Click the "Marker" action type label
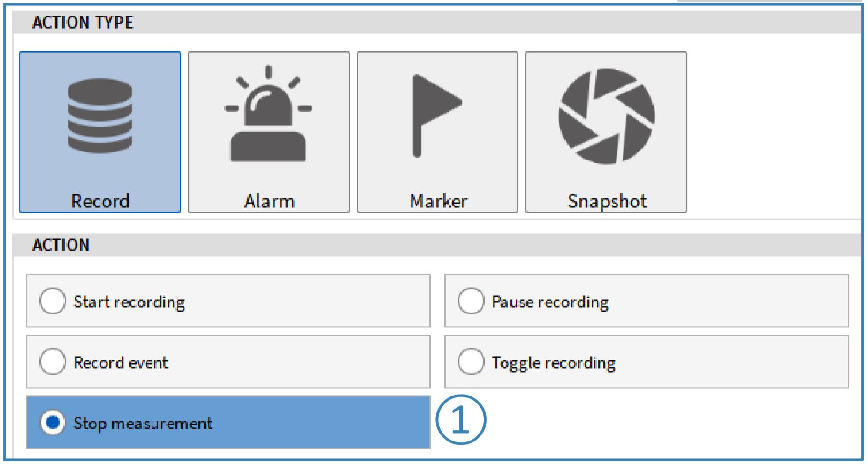 (438, 201)
